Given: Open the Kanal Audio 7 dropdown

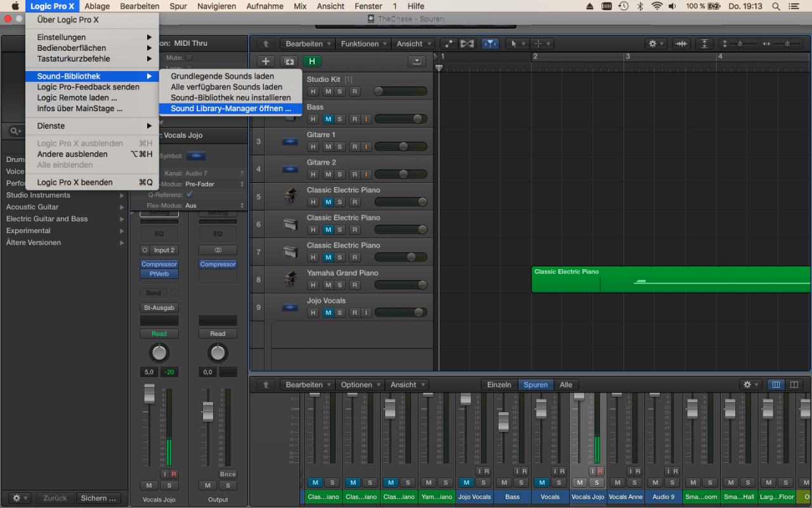Looking at the screenshot, I should pos(215,173).
